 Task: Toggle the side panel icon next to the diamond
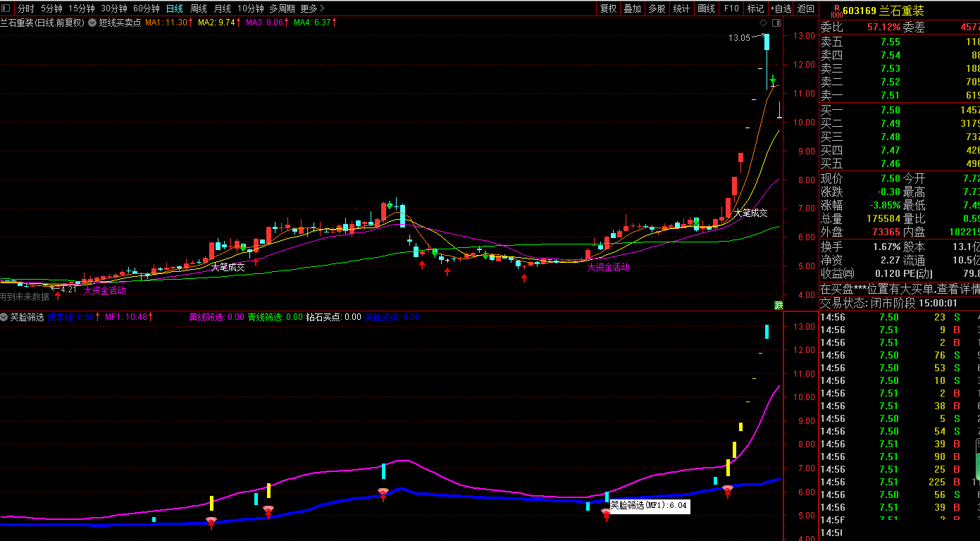[x=776, y=23]
